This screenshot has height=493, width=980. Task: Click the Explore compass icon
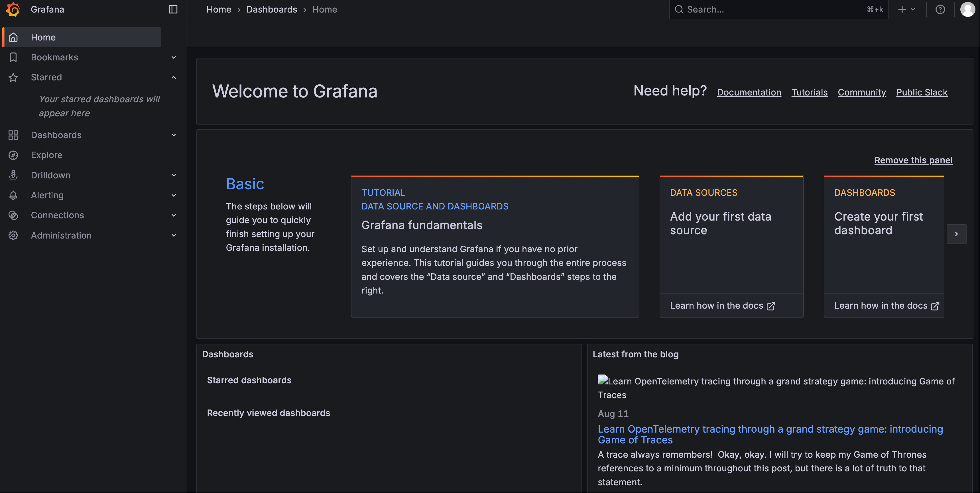tap(13, 155)
